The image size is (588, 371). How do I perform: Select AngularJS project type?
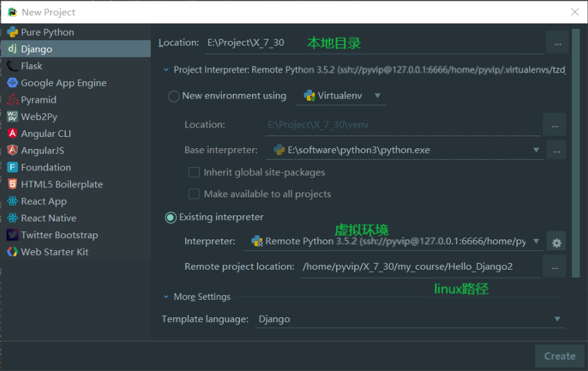(x=76, y=150)
